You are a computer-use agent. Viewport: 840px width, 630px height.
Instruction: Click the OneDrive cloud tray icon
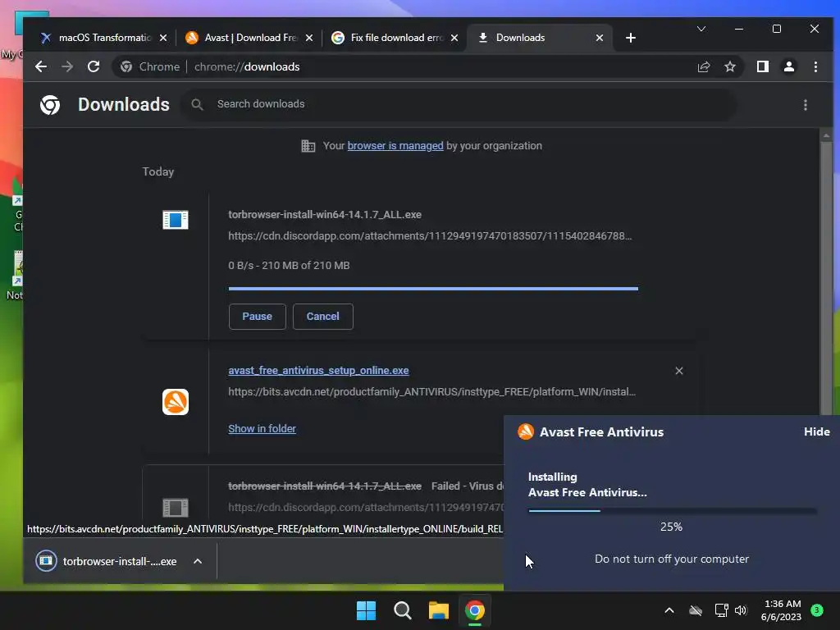[x=696, y=610]
